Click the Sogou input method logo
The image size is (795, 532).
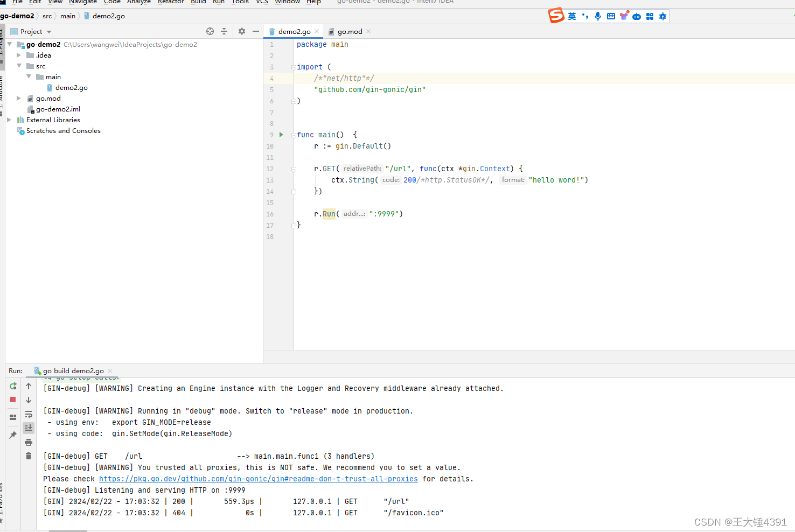pos(556,16)
